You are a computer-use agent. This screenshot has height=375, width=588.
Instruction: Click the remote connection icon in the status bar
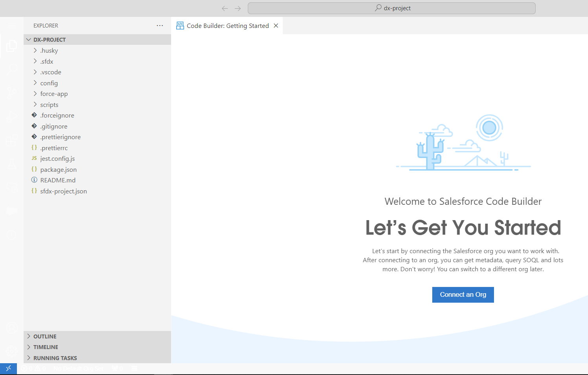(8, 368)
